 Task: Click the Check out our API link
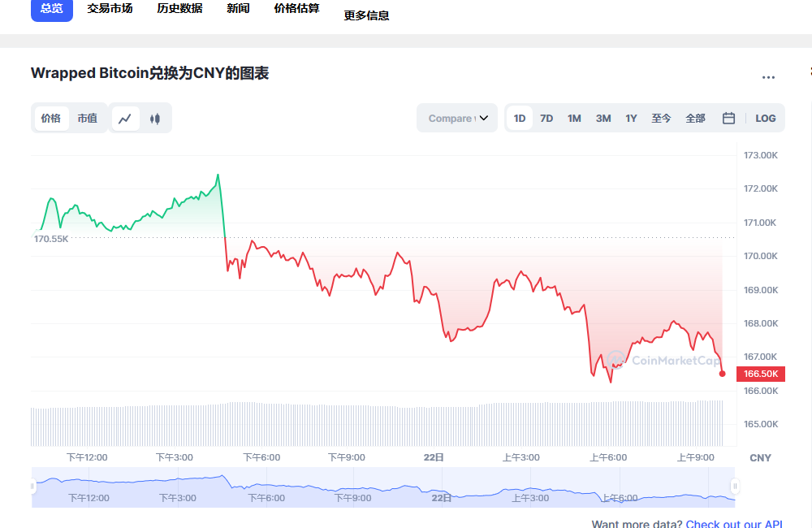(734, 523)
